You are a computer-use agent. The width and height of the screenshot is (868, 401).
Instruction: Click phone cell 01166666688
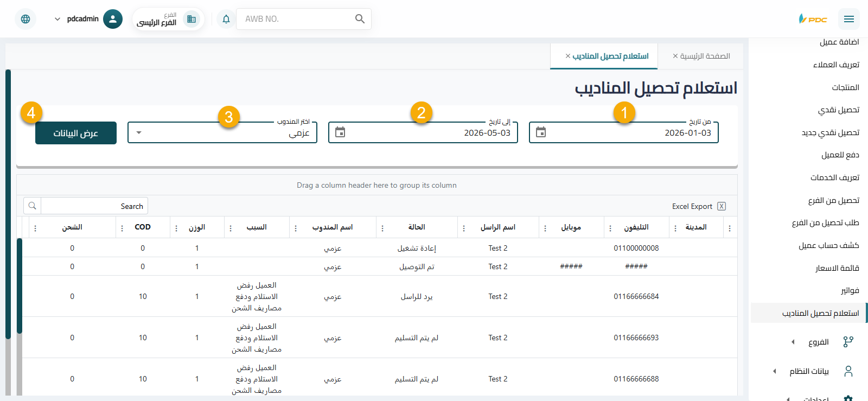pos(636,379)
